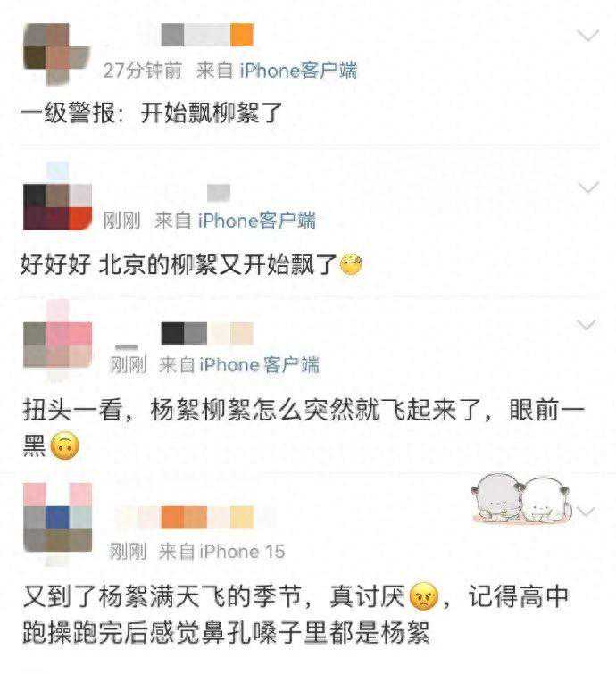Tap the 27分钟前 timestamp
Image resolution: width=616 pixels, height=674 pixels.
143,70
